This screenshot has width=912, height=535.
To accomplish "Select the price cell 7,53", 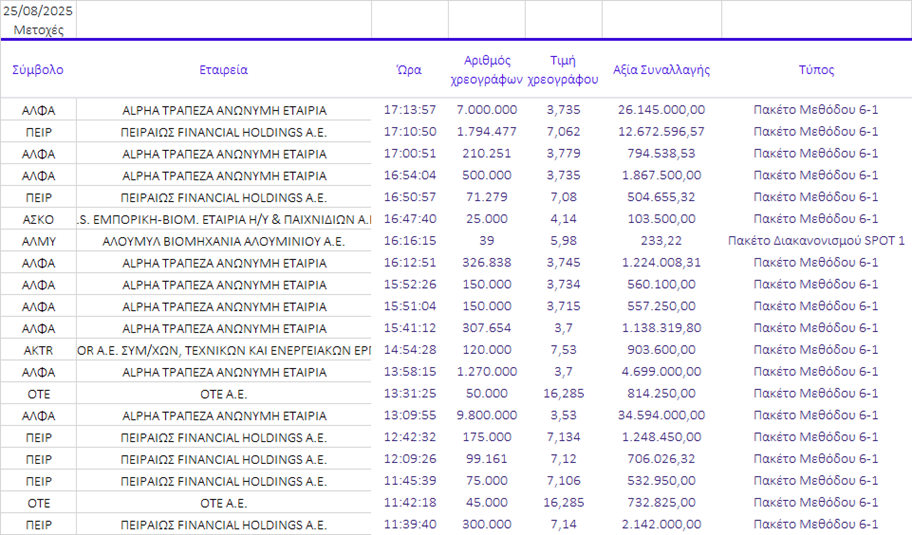I will 563,350.
